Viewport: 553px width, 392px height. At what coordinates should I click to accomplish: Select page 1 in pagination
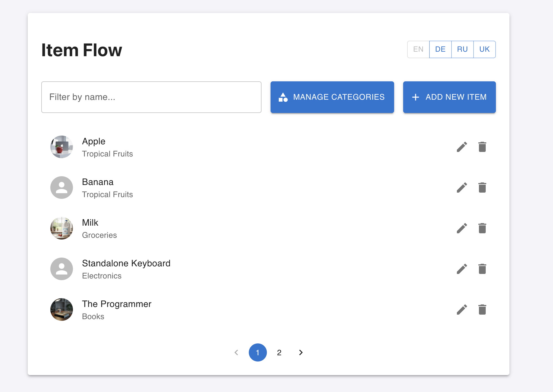(258, 352)
